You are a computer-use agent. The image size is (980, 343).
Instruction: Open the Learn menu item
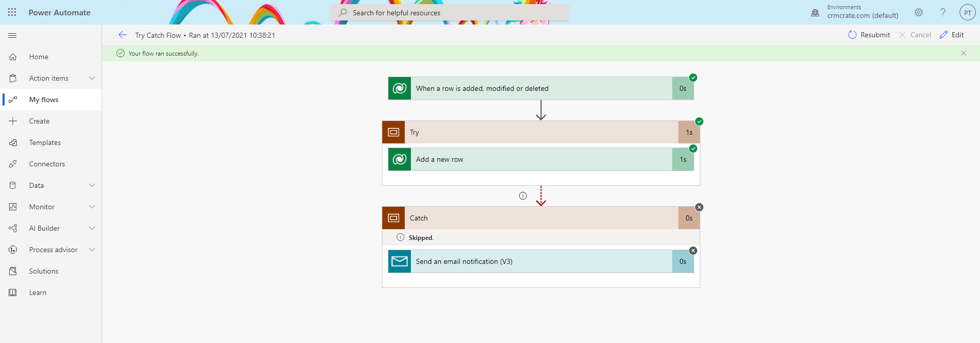[x=51, y=292]
